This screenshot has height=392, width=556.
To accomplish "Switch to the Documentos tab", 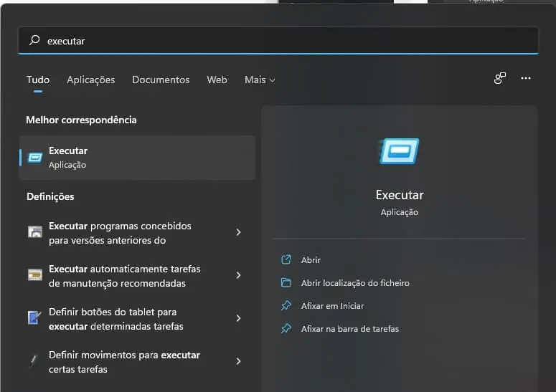I will tap(161, 80).
